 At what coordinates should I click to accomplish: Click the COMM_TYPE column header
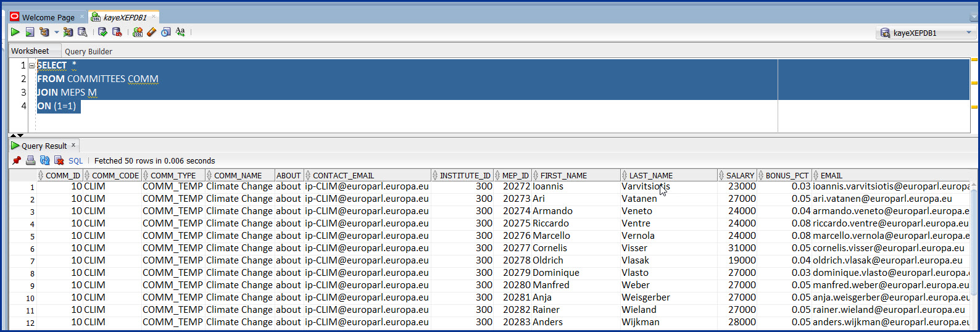(x=173, y=175)
